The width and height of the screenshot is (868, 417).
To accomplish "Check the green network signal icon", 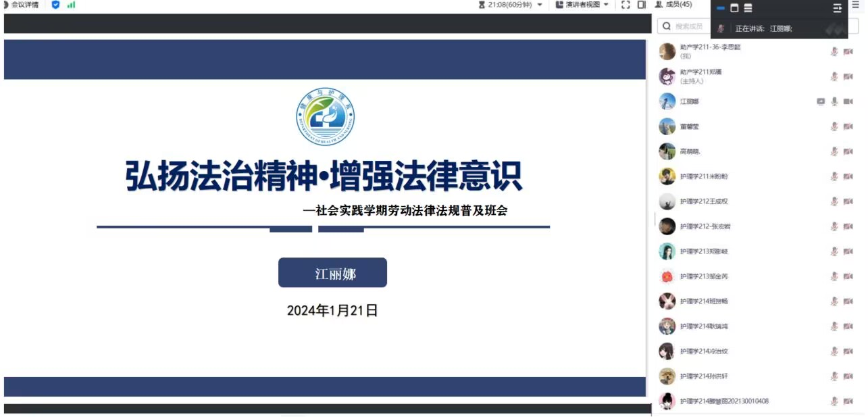I will 71,5.
